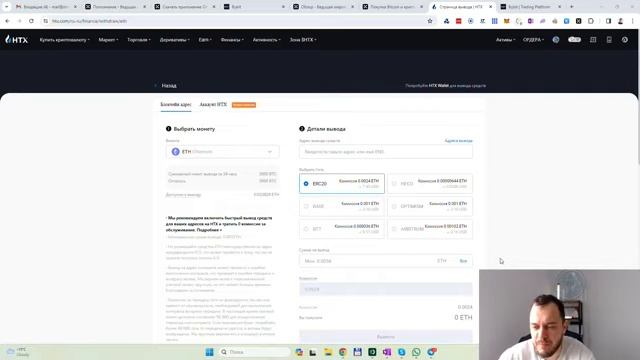Reload the page with refresh icon
This screenshot has width=640, height=360.
point(31,21)
